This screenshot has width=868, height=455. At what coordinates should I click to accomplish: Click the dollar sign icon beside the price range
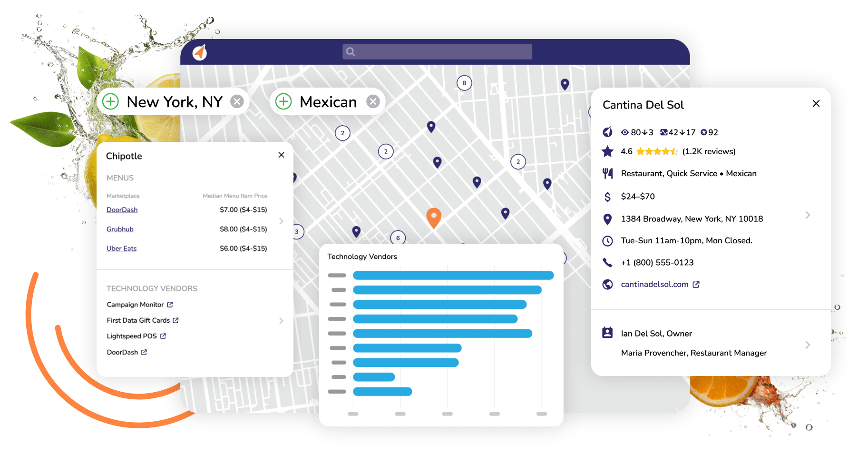607,196
